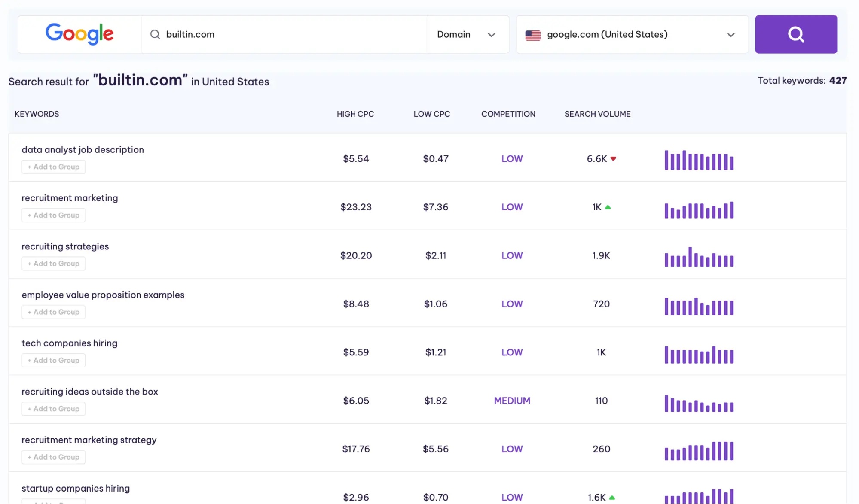The height and width of the screenshot is (504, 859).
Task: Click green up-trend icon beside 1.6K
Action: (612, 498)
